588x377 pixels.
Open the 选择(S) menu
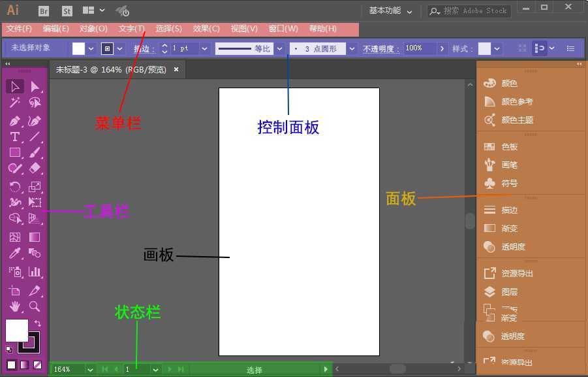pyautogui.click(x=168, y=29)
